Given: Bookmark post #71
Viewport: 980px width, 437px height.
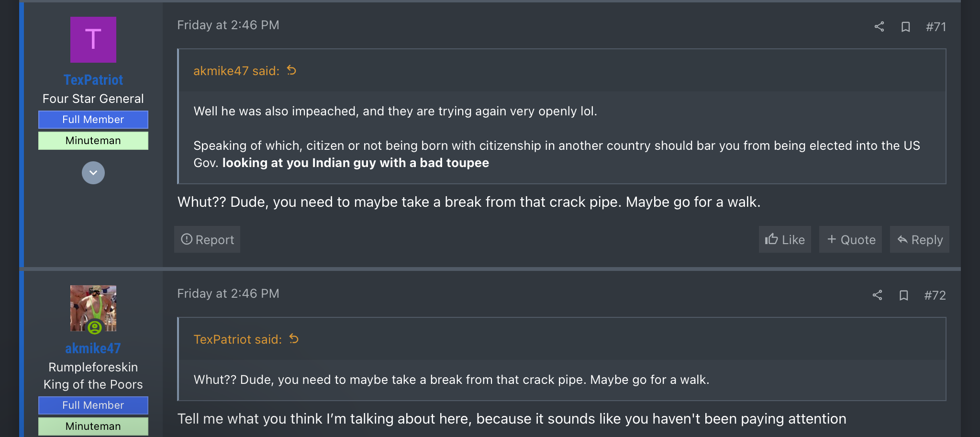Looking at the screenshot, I should (x=905, y=27).
